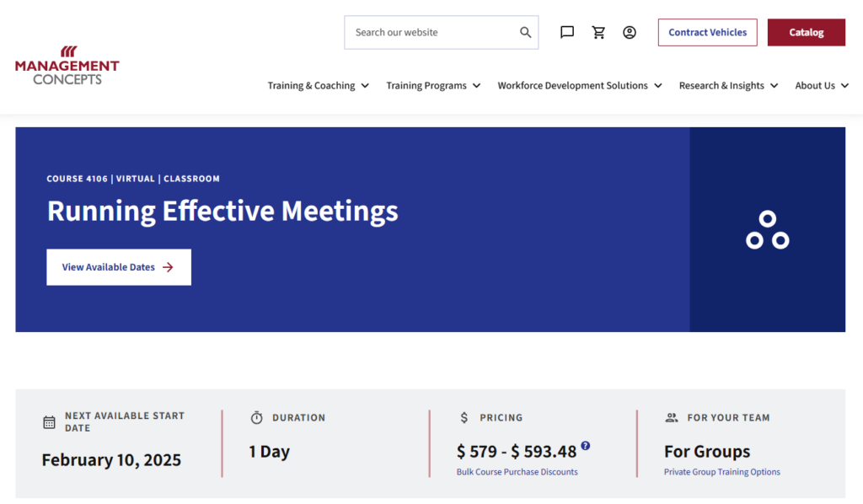Click View Available Dates button
Screen dimensions: 863x504
tap(119, 267)
